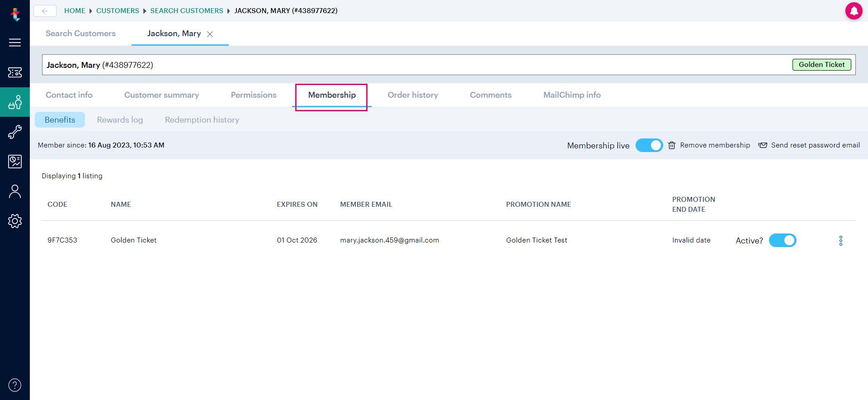Select the Jackson, Mary tab

174,33
